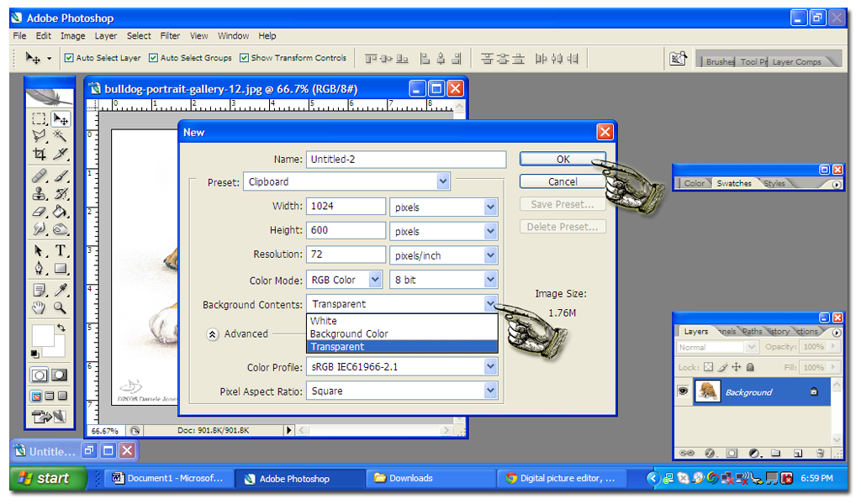Open Downloads from the taskbar
861x504 pixels.
click(x=430, y=478)
